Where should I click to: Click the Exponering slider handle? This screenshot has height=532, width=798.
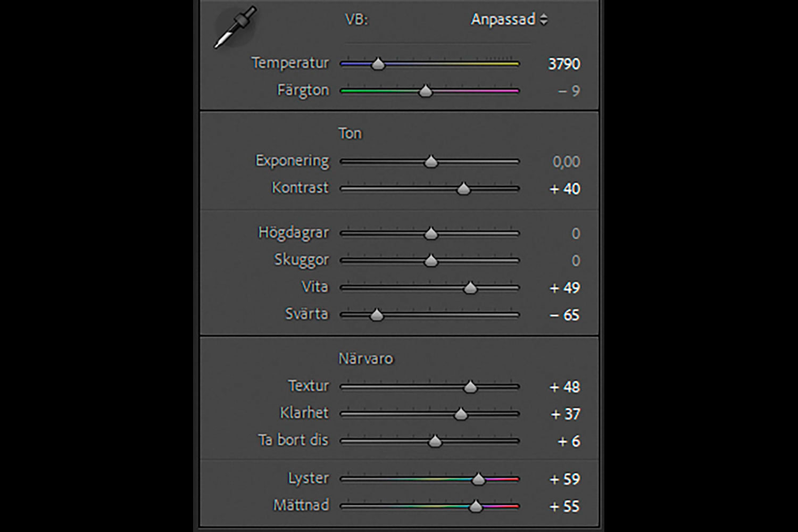(x=431, y=161)
